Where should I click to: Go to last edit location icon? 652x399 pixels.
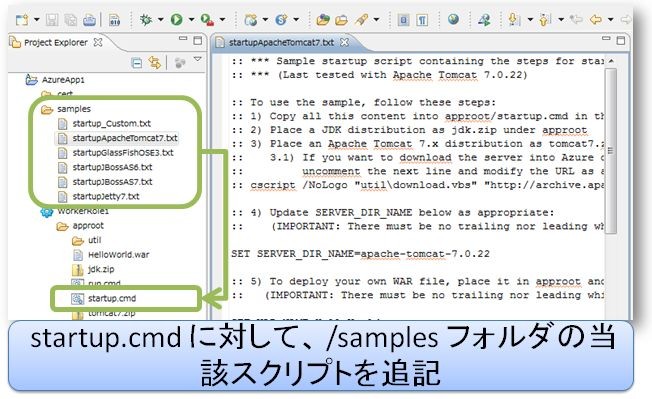576,19
